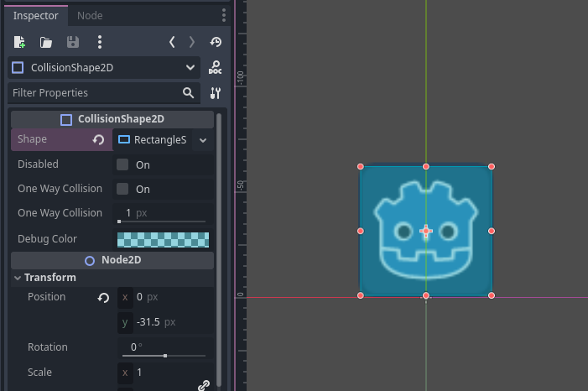Click the left-middle collision shape handle
Image resolution: width=588 pixels, height=391 pixels.
[x=361, y=231]
